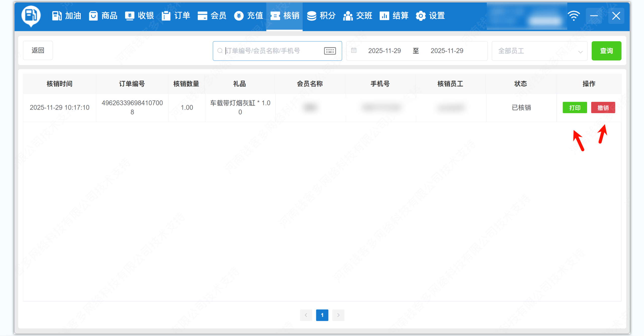Go to 收银 cashier section

click(139, 16)
